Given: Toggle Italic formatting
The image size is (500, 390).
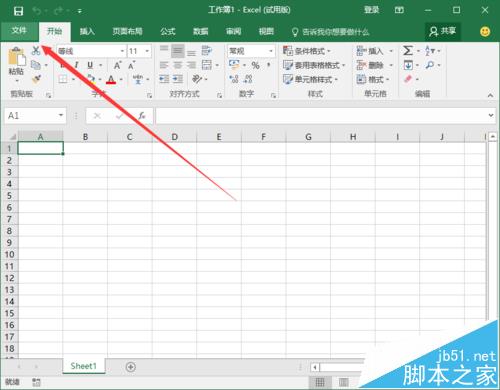Looking at the screenshot, I should pos(76,65).
